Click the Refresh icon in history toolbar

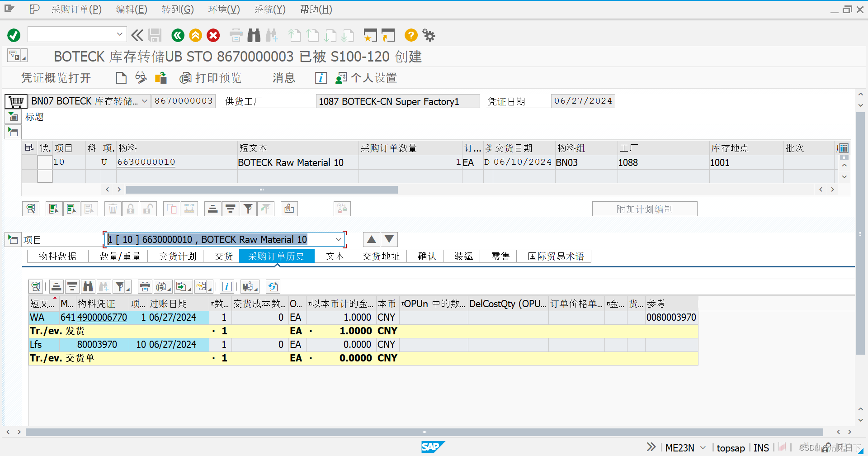click(273, 286)
